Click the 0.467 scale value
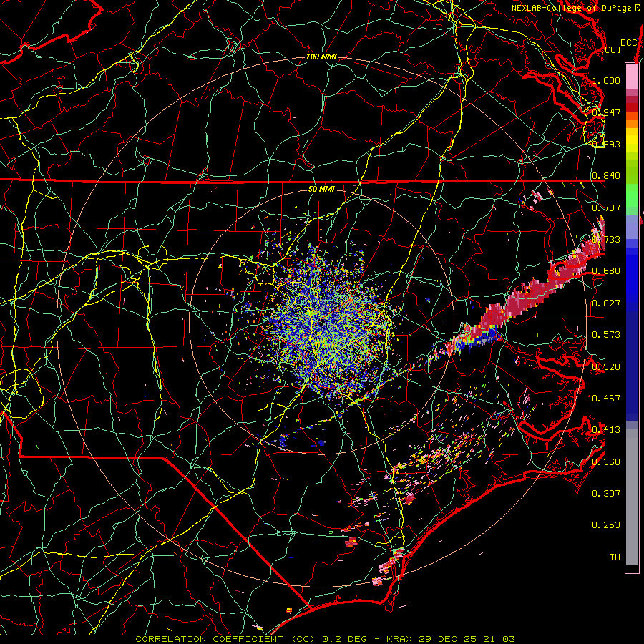The image size is (644, 644). click(606, 399)
